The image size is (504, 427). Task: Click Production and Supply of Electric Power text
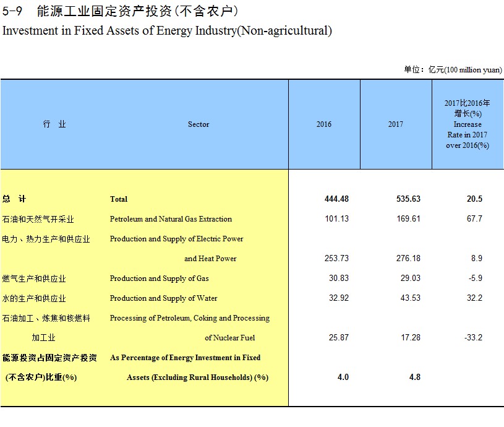(176, 239)
